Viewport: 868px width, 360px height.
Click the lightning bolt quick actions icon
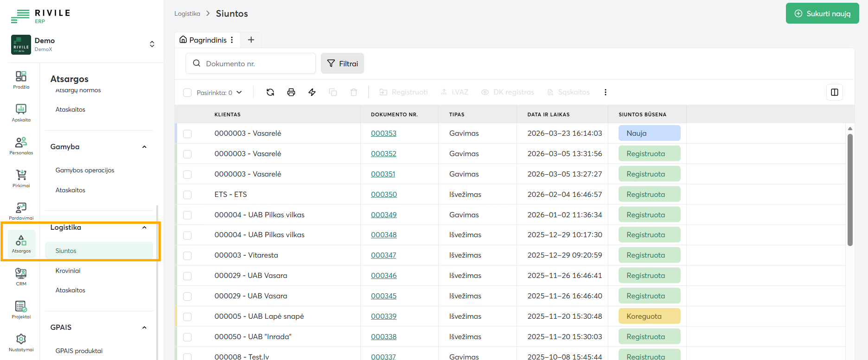click(312, 92)
